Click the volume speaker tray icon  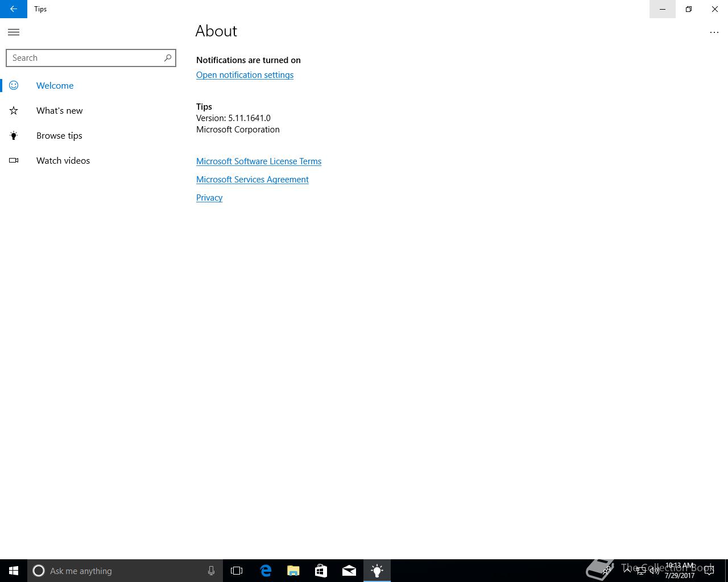(x=655, y=571)
